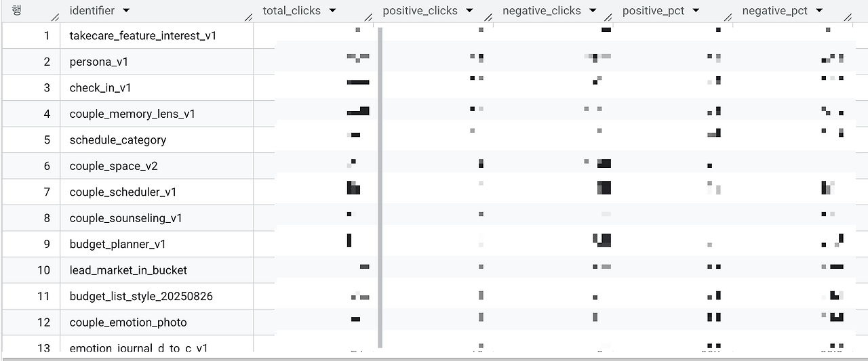Open identifier column dropdown arrow
This screenshot has width=868, height=361.
pos(126,11)
